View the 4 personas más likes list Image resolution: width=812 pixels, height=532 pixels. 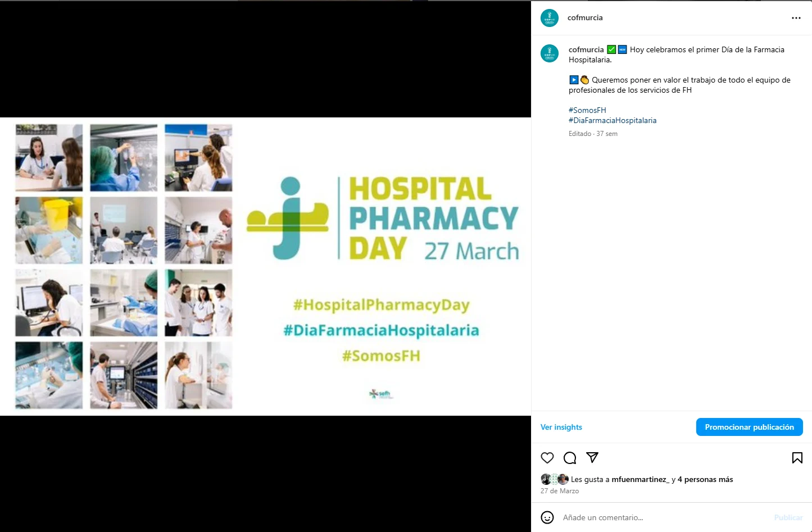pyautogui.click(x=705, y=479)
